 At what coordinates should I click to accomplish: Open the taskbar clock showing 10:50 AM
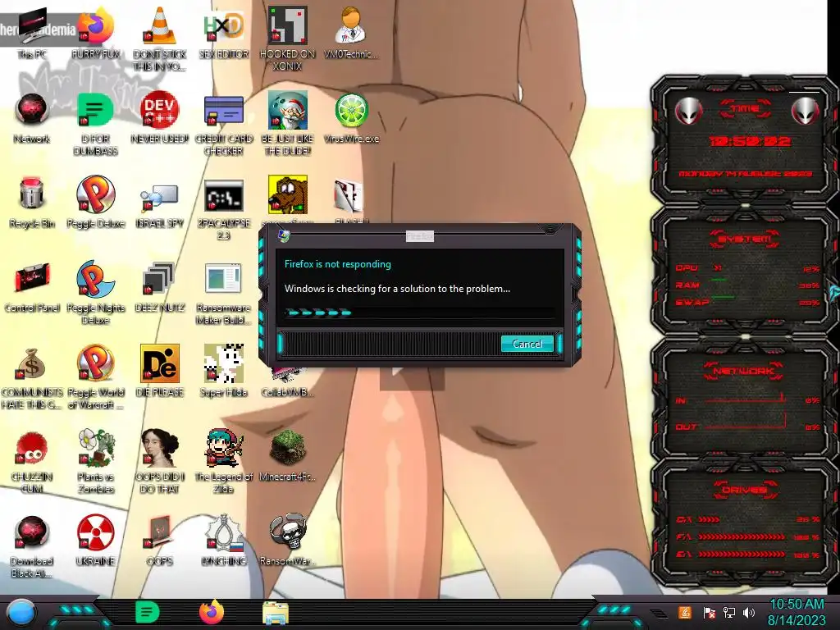pos(797,612)
